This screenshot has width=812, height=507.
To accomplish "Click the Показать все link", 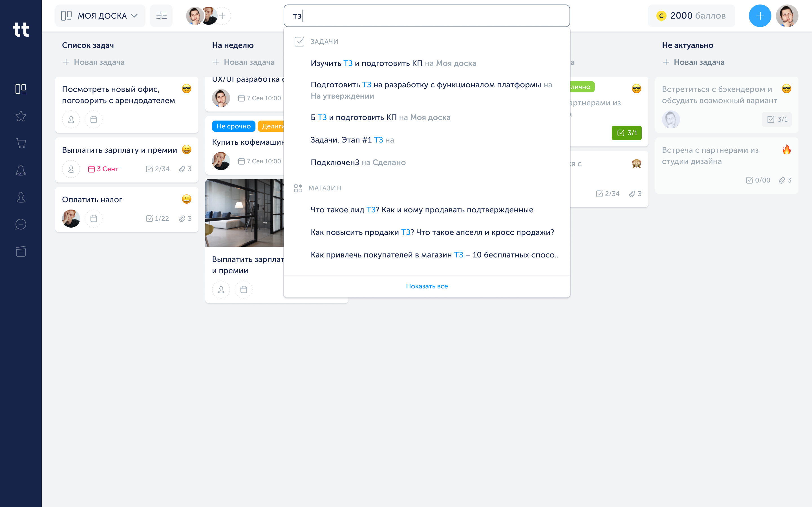I will pyautogui.click(x=427, y=286).
